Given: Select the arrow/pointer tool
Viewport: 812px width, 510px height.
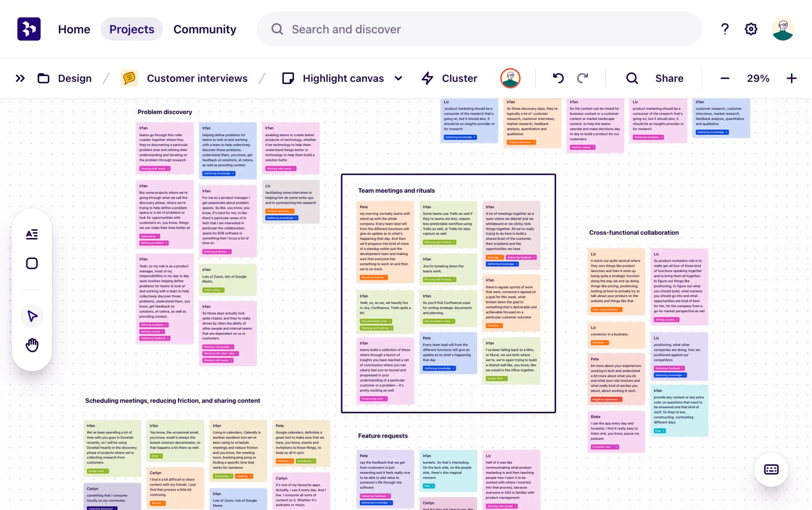Looking at the screenshot, I should pyautogui.click(x=32, y=316).
